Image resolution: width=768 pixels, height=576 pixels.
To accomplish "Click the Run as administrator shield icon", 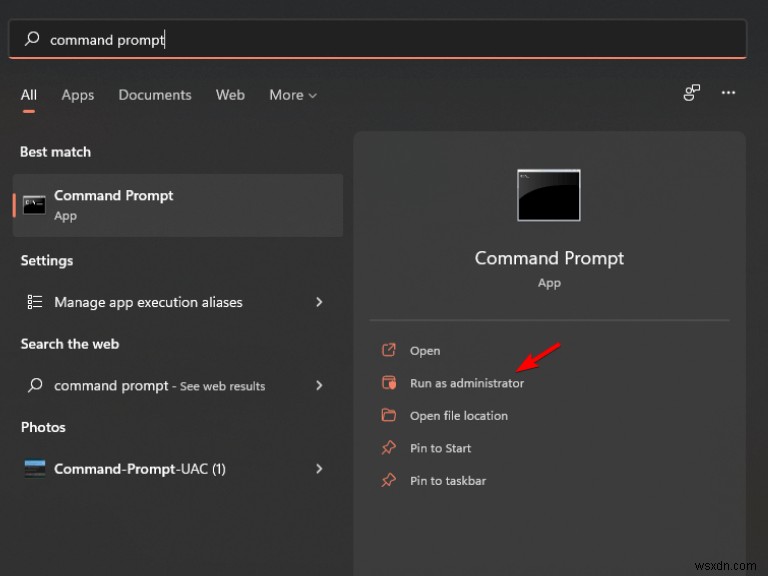I will tap(389, 383).
